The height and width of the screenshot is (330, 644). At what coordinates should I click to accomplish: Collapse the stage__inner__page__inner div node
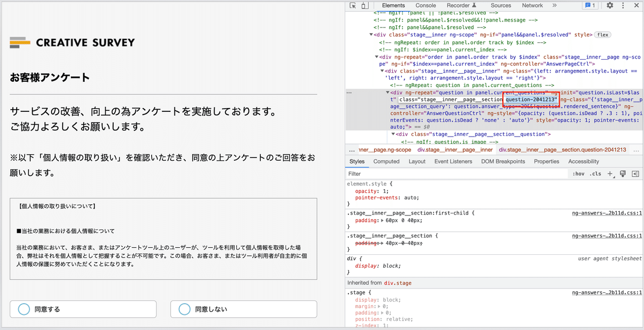[x=382, y=70]
